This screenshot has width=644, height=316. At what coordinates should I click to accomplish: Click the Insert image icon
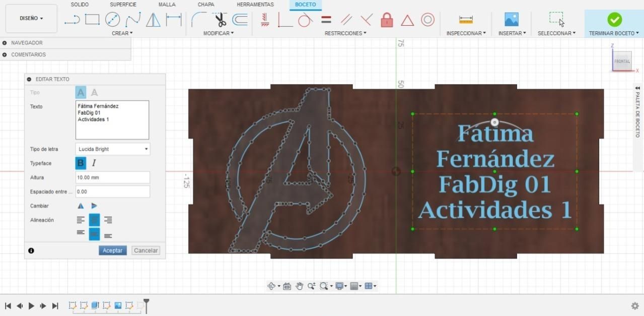click(512, 20)
